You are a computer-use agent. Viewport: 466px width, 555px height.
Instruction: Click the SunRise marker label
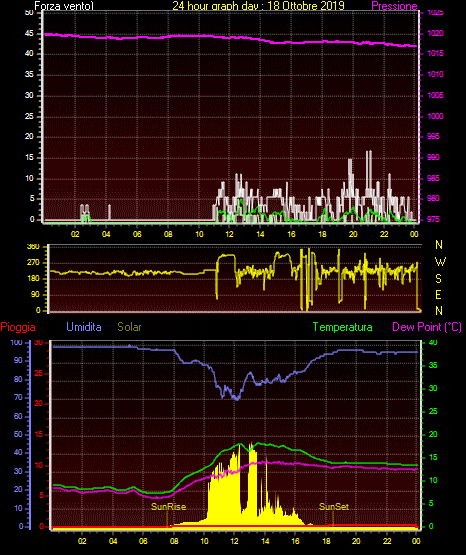[x=168, y=507]
